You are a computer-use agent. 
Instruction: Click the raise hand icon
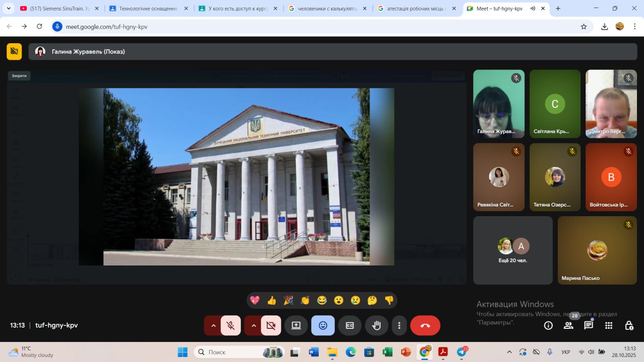tap(376, 325)
